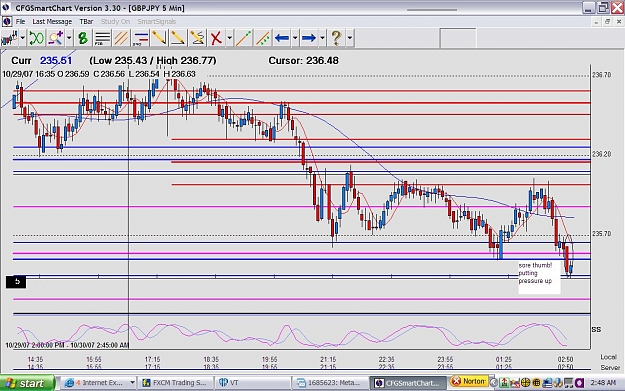
Task: Click the Cursor: 236.48 readout
Action: pos(303,61)
